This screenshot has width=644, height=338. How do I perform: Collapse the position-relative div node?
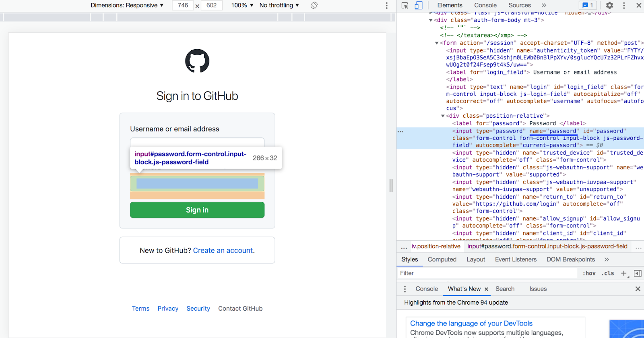coord(443,116)
